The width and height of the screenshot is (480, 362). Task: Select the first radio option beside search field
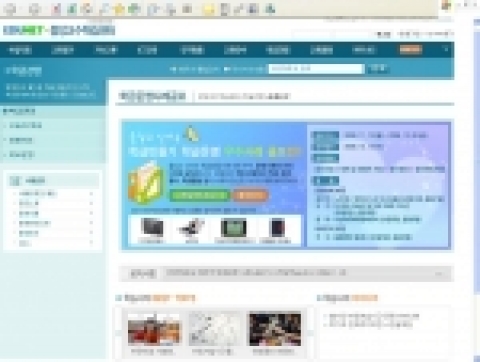tap(173, 69)
